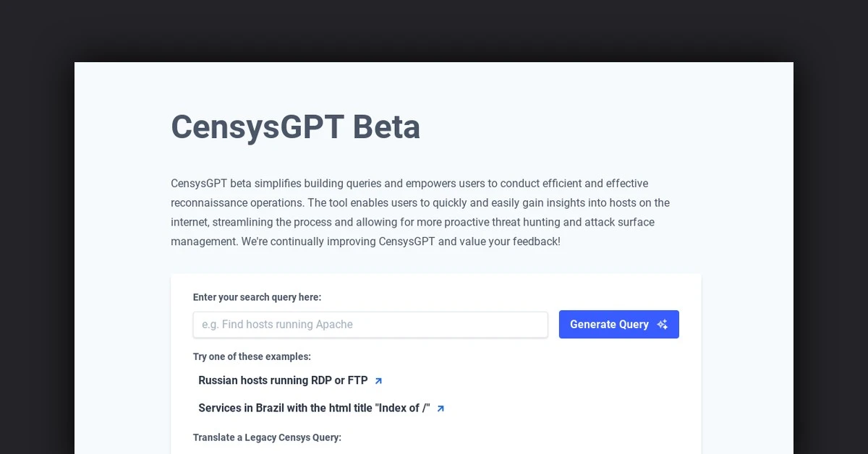Click the sparkle icon on Generate Query button
The width and height of the screenshot is (868, 454).
662,325
